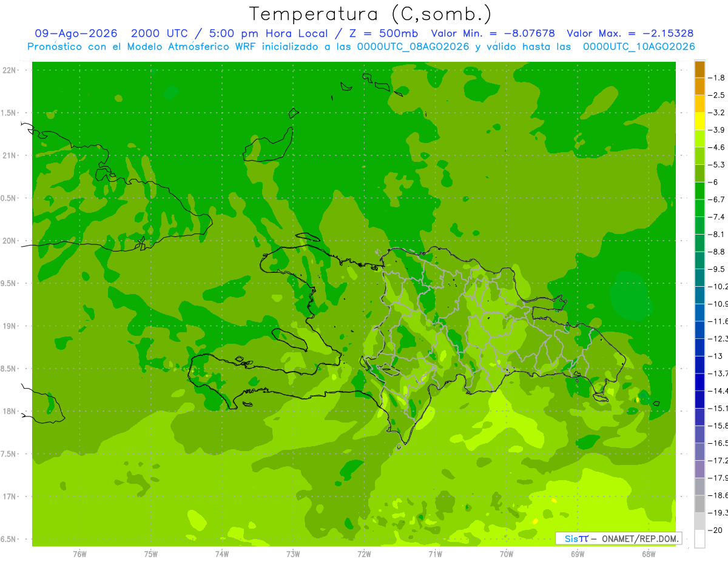Click the '-11.6' colorbar value
Screen dimensions: 728x562
pos(718,321)
